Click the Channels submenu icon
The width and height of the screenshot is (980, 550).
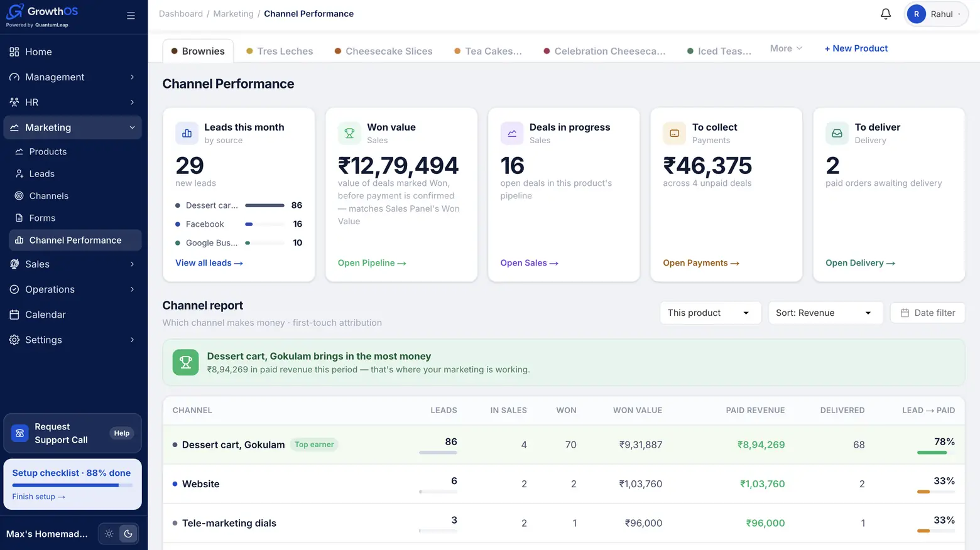point(19,196)
